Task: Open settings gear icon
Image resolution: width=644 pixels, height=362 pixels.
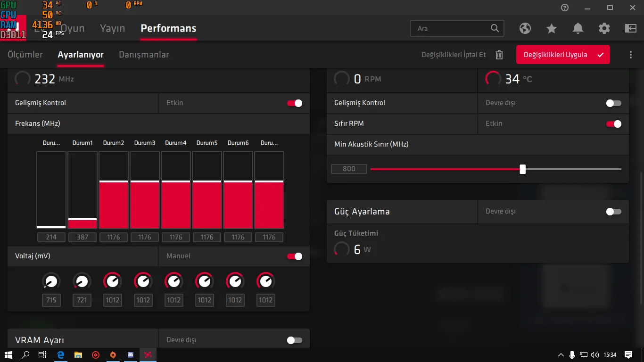Action: (604, 28)
